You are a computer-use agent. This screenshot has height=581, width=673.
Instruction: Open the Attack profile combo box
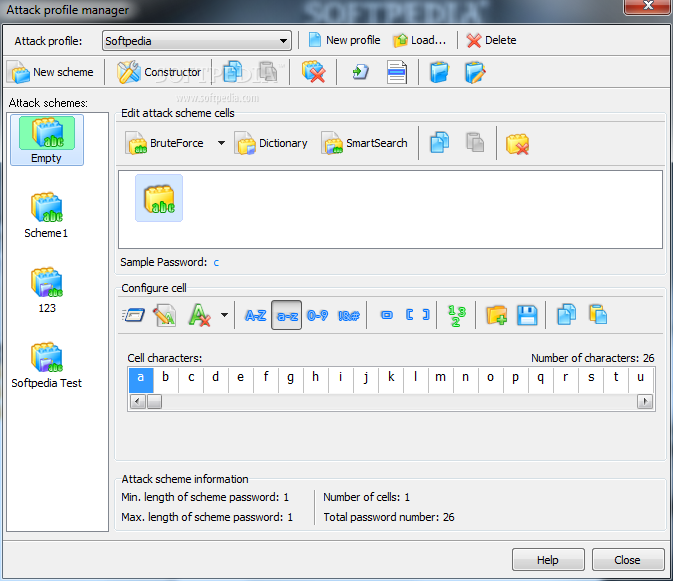click(197, 41)
